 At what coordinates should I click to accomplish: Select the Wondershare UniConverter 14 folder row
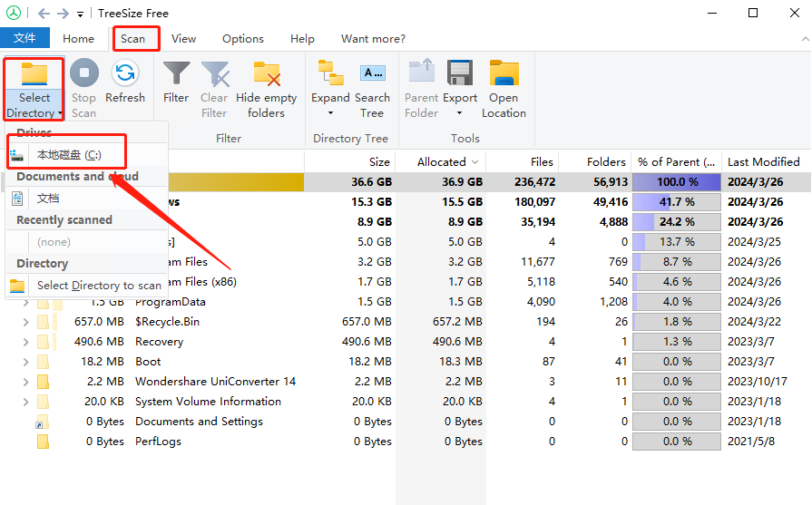tap(215, 382)
